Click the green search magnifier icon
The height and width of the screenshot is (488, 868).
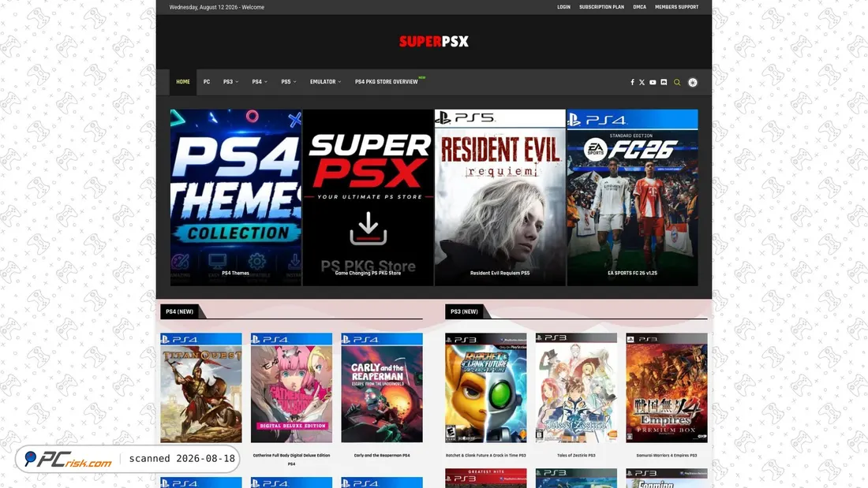677,83
